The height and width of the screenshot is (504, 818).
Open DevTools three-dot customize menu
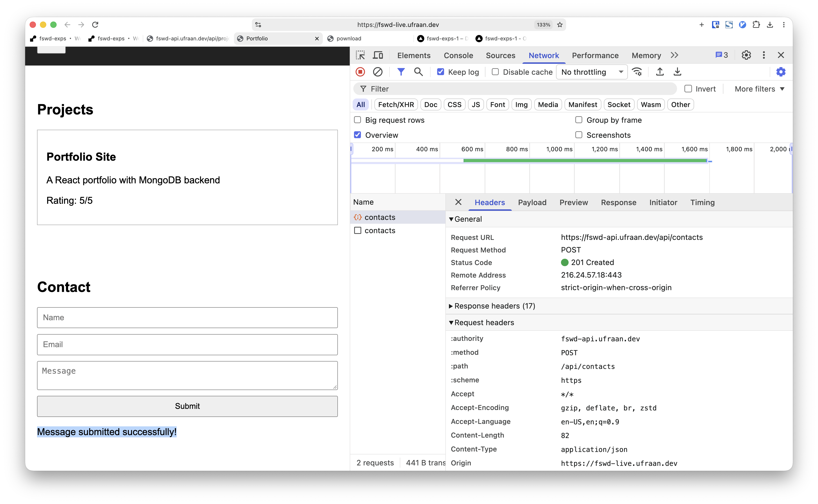[764, 55]
